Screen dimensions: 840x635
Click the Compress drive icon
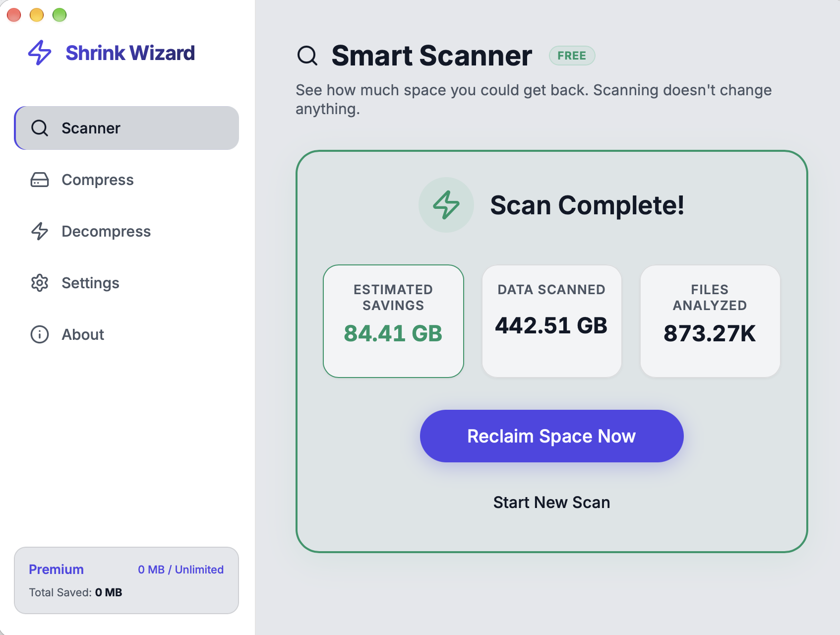coord(40,180)
